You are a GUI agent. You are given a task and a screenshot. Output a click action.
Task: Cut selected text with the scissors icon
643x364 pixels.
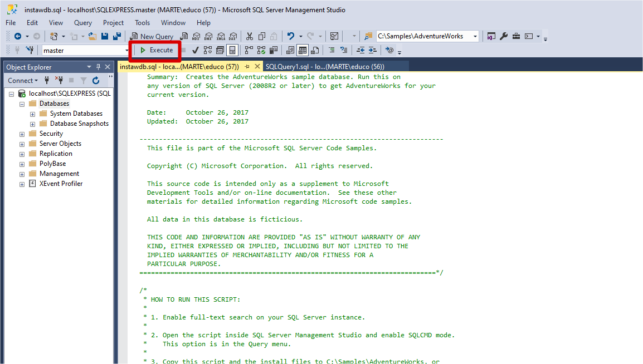click(249, 36)
